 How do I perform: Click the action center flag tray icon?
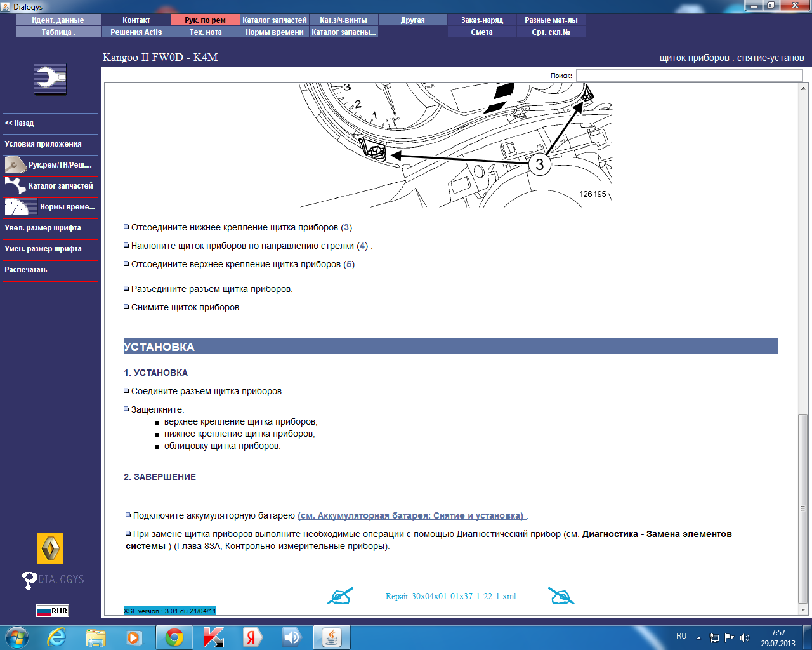(x=730, y=638)
